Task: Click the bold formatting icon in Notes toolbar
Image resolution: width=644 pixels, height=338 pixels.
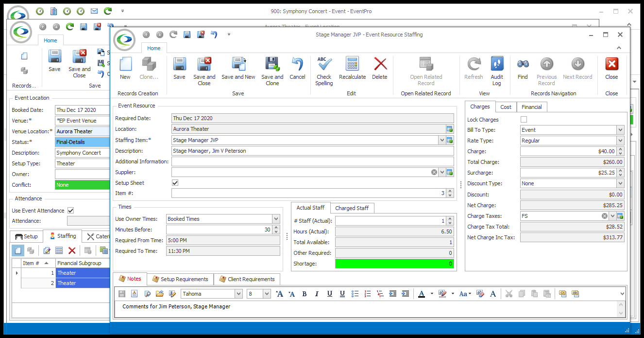Action: pyautogui.click(x=305, y=294)
